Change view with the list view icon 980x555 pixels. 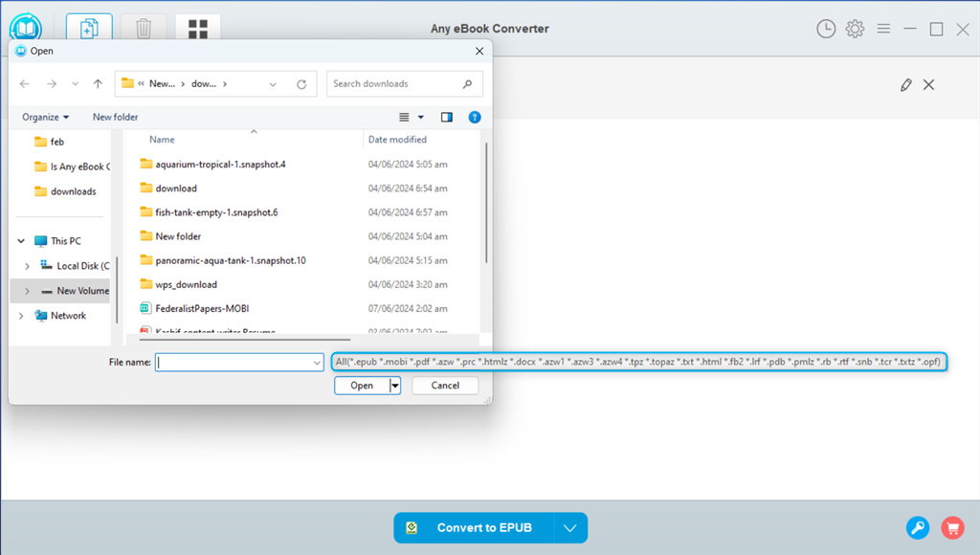[x=405, y=117]
